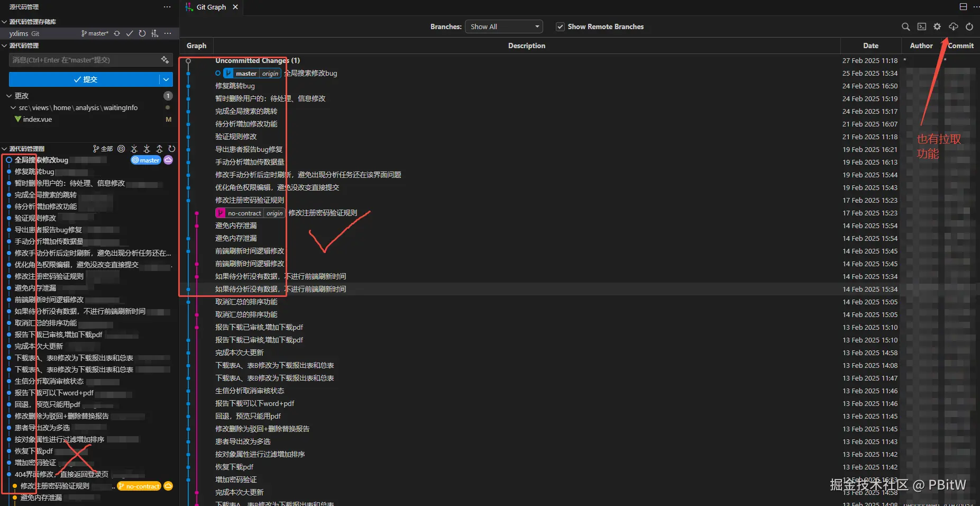Switch to the Git Graph tab
Image resolution: width=980 pixels, height=506 pixels.
click(211, 7)
